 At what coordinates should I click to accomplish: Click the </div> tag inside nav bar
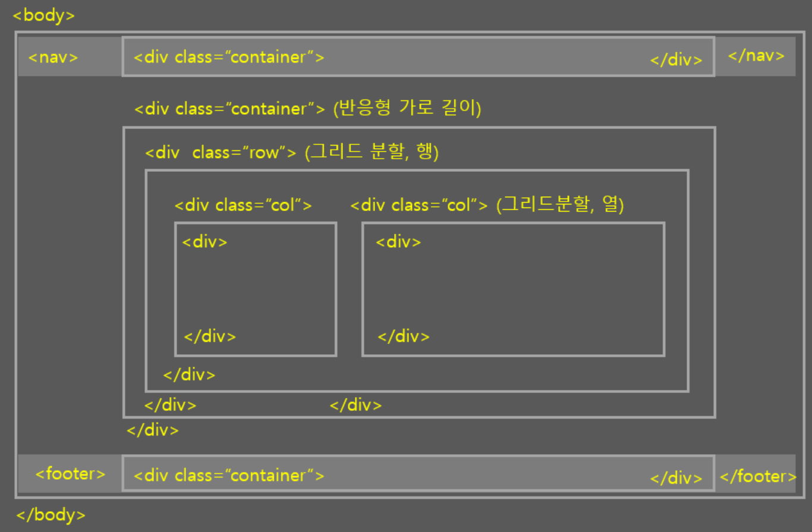[x=676, y=60]
